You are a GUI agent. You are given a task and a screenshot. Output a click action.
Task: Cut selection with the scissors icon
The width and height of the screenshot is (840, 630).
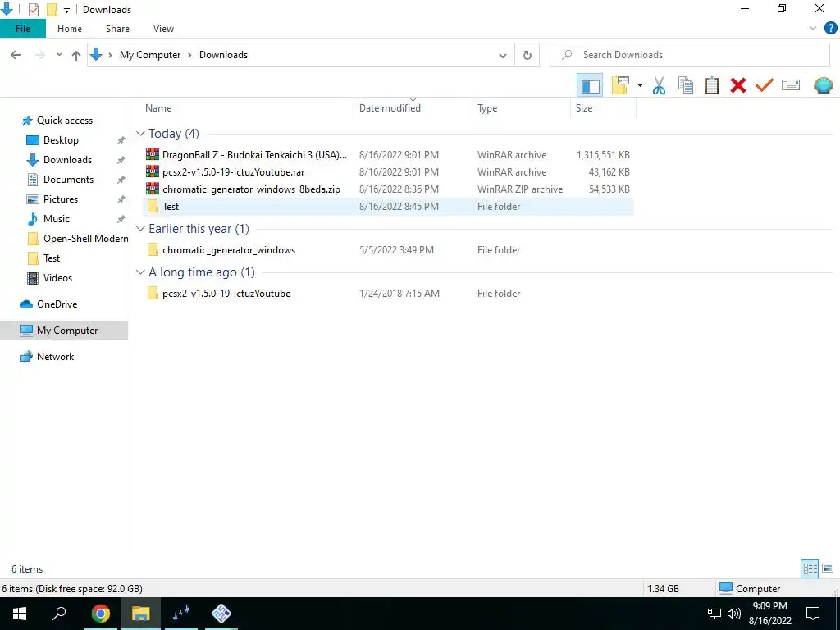point(659,85)
